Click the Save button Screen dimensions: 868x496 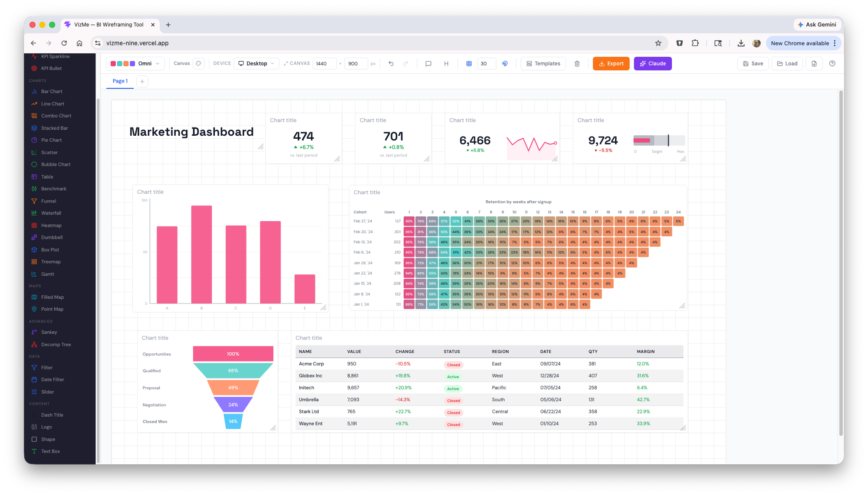pos(753,64)
